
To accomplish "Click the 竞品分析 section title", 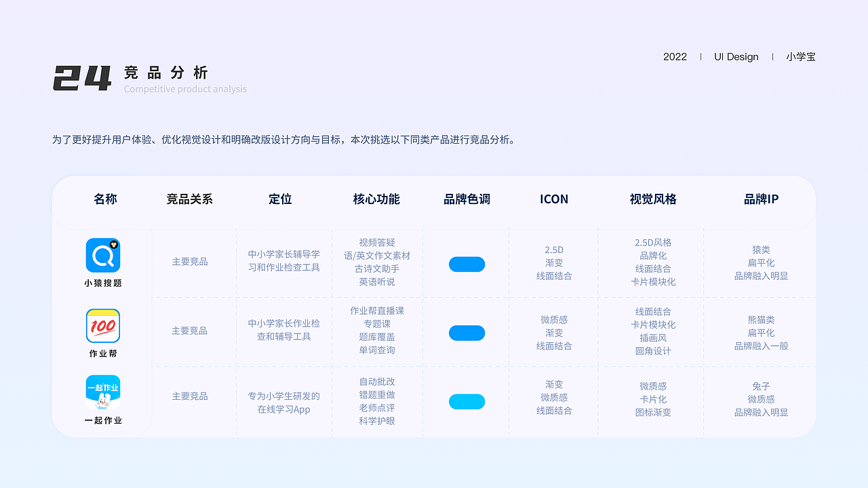I will coord(165,73).
